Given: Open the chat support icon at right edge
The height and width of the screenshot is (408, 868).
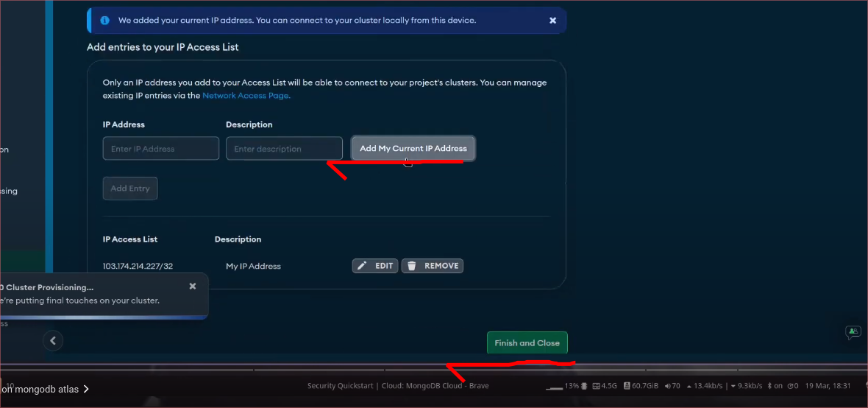Looking at the screenshot, I should tap(853, 332).
